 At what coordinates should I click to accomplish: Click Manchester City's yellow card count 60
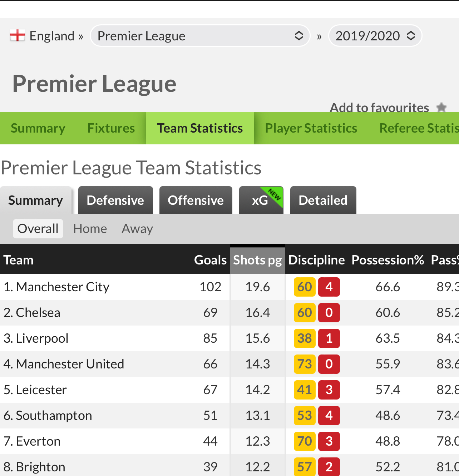pyautogui.click(x=305, y=287)
